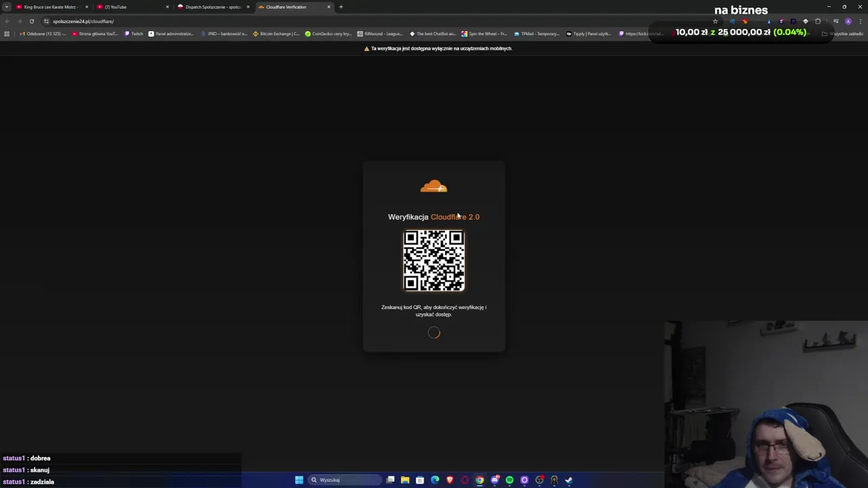Close the King Bruce Lee tab
This screenshot has width=868, height=488.
click(x=86, y=7)
